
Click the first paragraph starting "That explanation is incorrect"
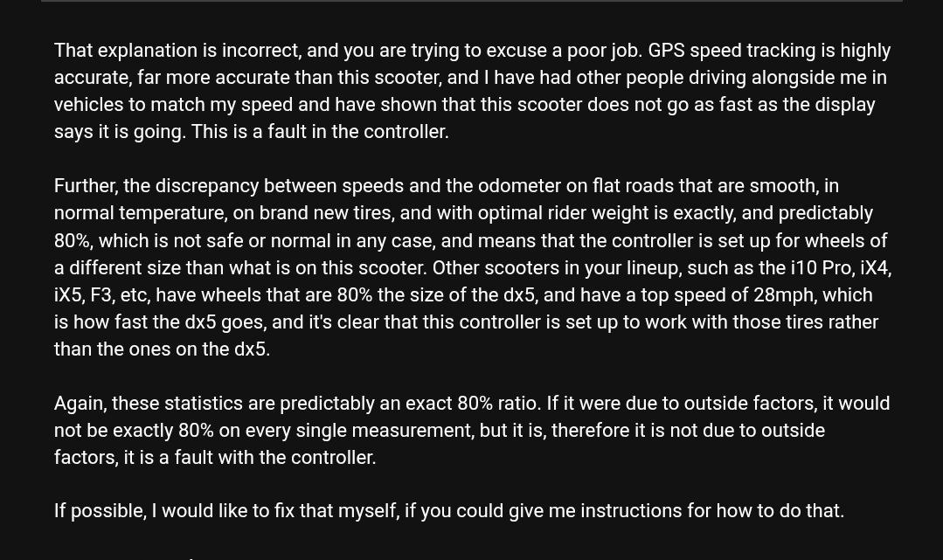[472, 91]
